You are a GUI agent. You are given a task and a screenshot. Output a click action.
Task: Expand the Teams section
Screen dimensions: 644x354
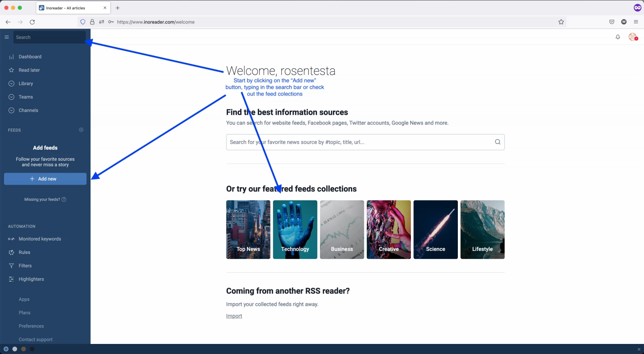coord(11,97)
